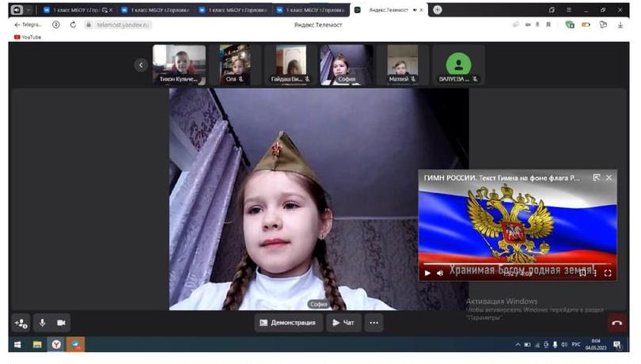Open the Чат panel
Viewport: 641px width, 364px height.
[343, 323]
